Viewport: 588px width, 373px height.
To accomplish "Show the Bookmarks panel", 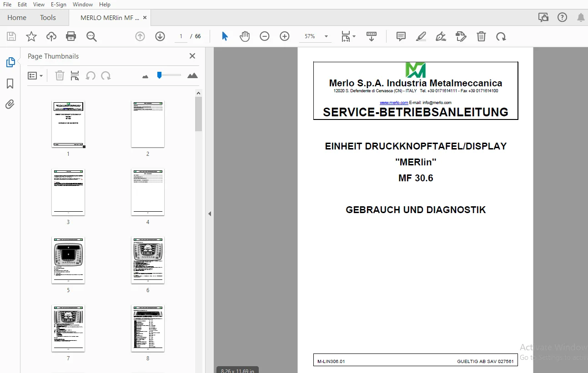I will 10,84.
